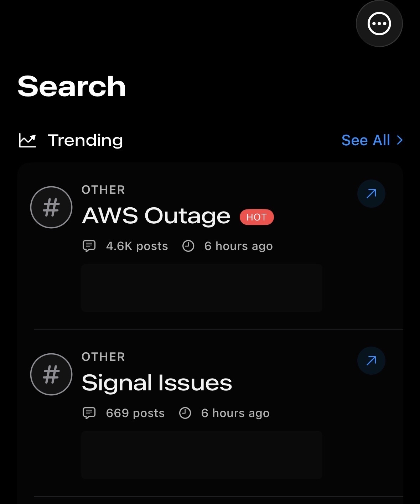Click the red HOT badge

256,217
